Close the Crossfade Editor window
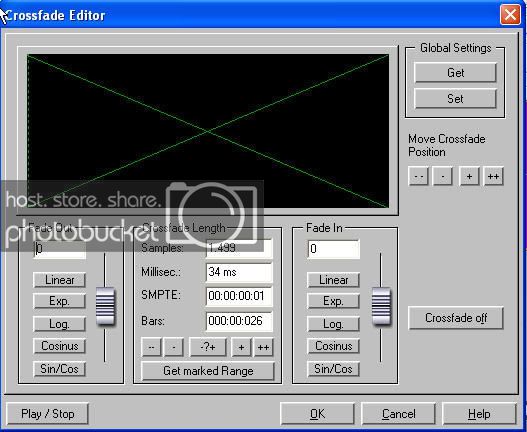 click(510, 15)
